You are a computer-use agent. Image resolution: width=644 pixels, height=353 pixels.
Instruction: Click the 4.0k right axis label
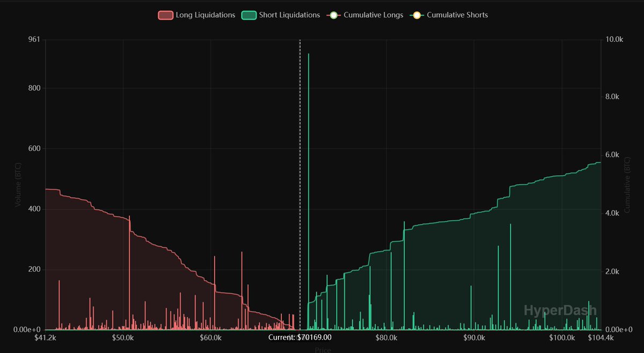612,213
